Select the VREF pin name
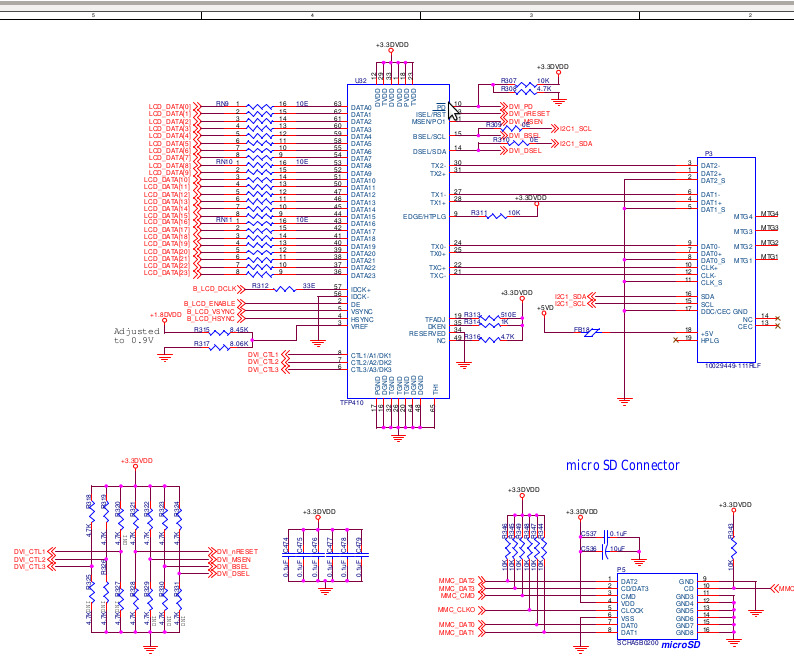Screen dimensions: 794x658 click(359, 327)
